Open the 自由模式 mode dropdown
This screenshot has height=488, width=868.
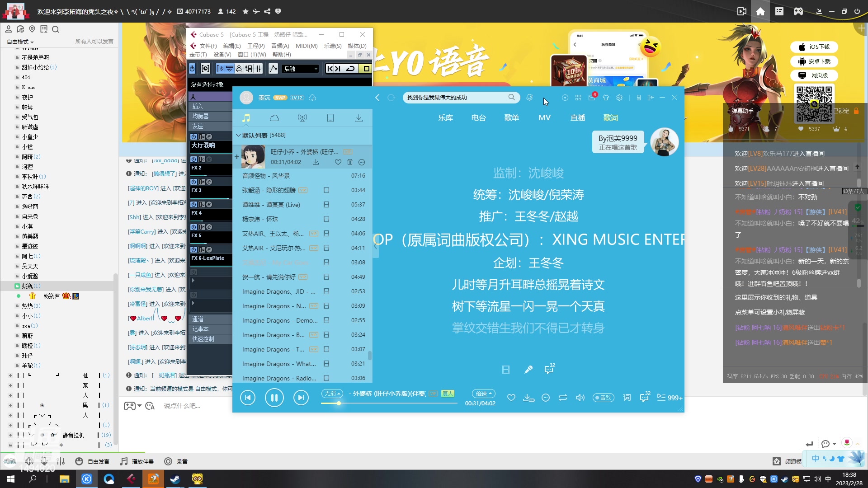(20, 42)
